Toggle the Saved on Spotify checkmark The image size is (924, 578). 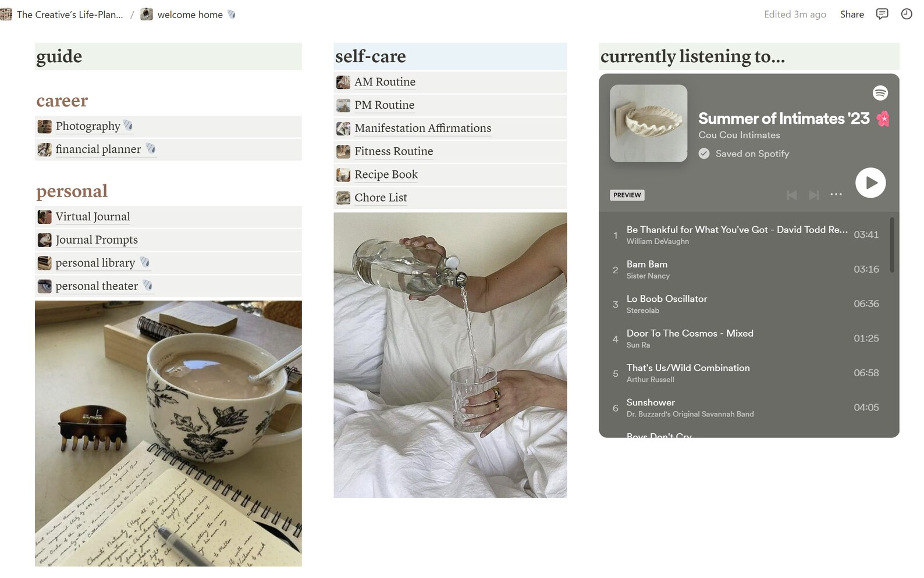[x=704, y=154]
